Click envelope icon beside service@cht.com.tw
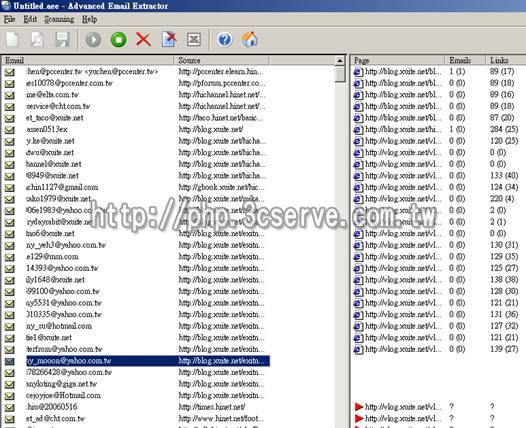The height and width of the screenshot is (428, 526). (10, 107)
